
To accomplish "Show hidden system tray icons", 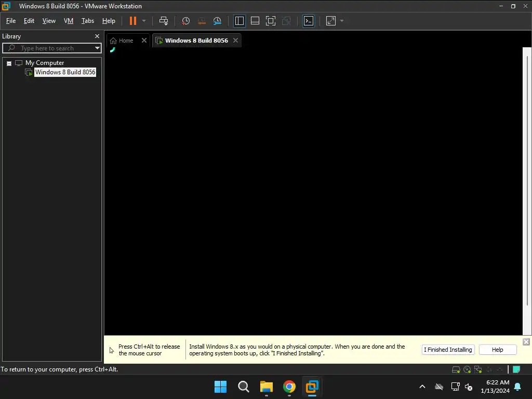I will pyautogui.click(x=422, y=387).
